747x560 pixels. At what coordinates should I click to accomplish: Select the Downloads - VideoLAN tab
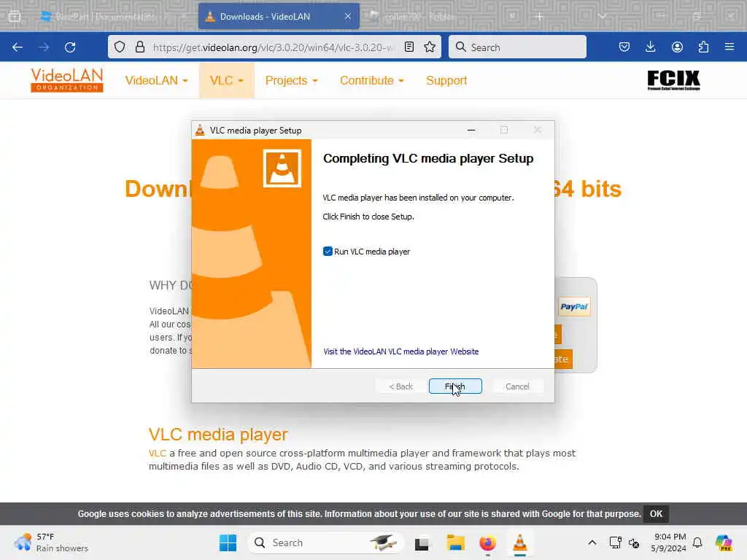pyautogui.click(x=279, y=16)
